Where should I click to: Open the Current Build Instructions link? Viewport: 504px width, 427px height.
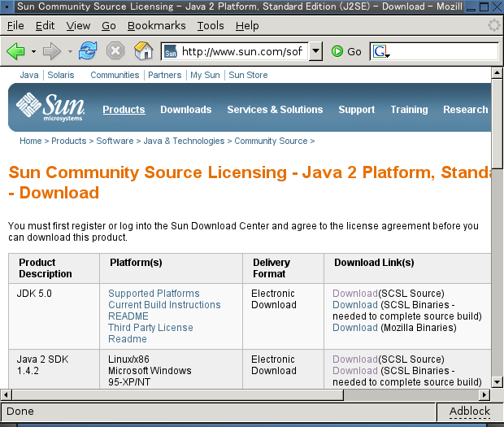[164, 304]
